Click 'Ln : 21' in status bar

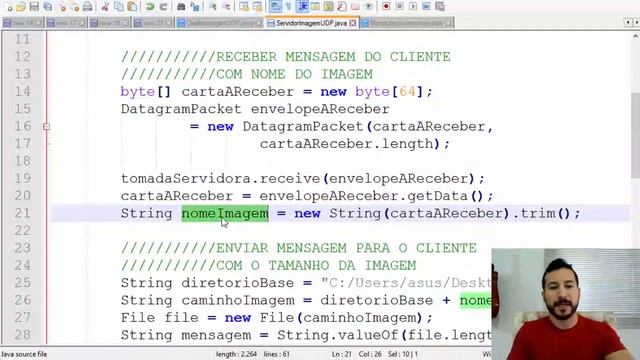pyautogui.click(x=342, y=354)
